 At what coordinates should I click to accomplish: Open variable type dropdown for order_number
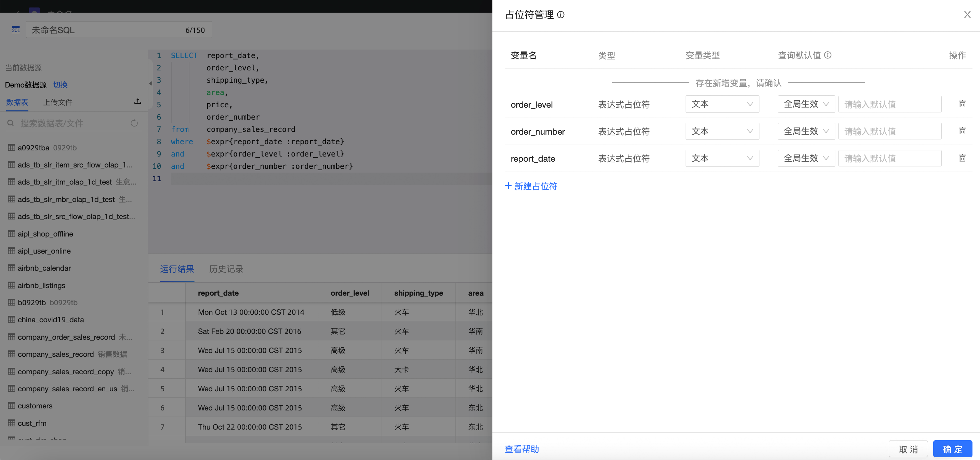[x=722, y=131]
